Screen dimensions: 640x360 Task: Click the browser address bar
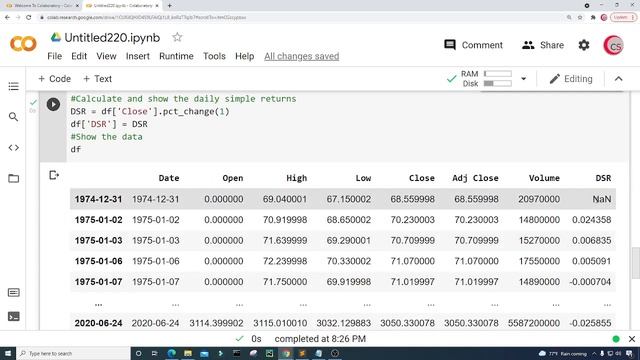302,18
